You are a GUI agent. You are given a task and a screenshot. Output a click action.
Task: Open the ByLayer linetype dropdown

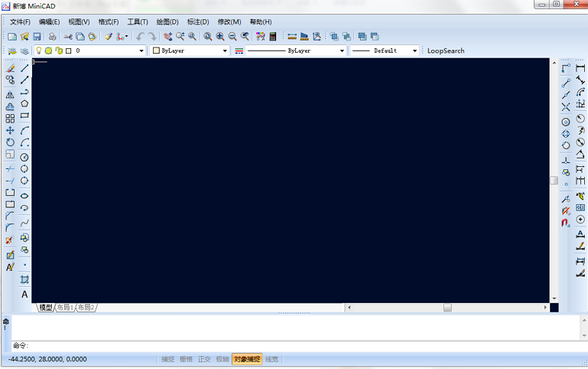coord(342,51)
